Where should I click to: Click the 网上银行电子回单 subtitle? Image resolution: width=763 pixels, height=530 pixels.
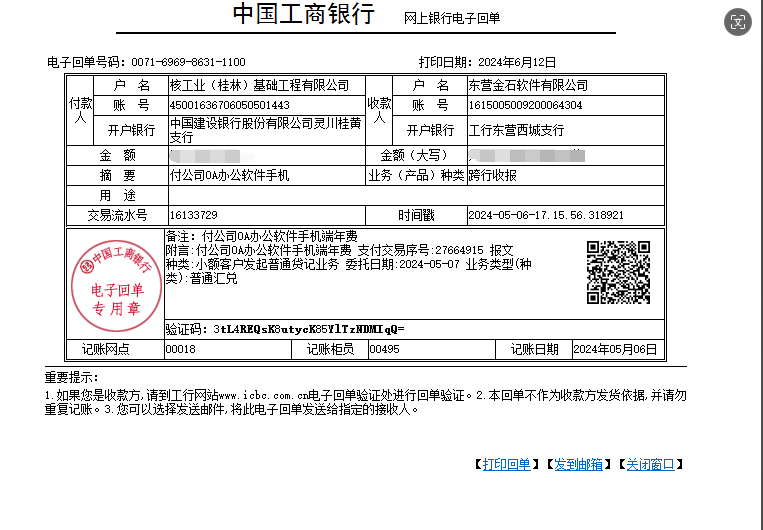(x=452, y=18)
